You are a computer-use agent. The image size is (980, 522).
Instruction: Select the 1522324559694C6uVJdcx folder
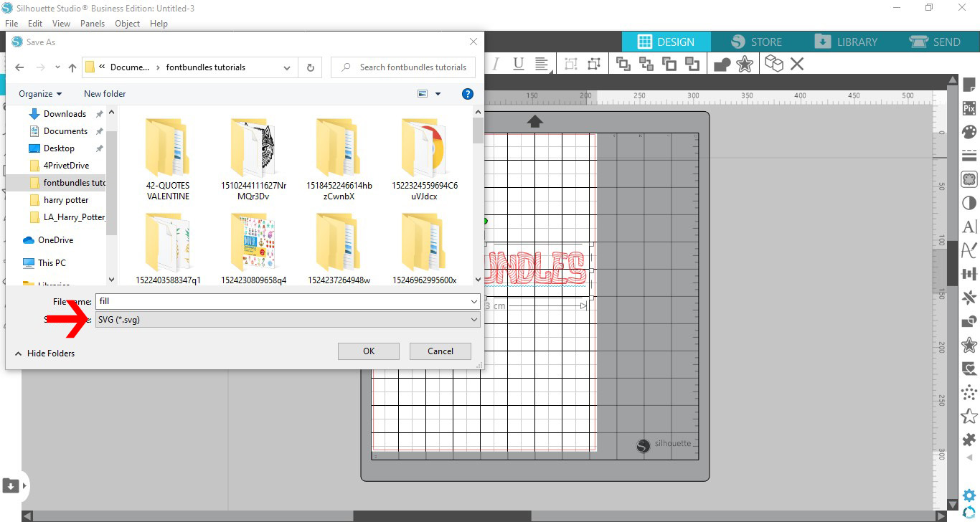click(x=425, y=160)
